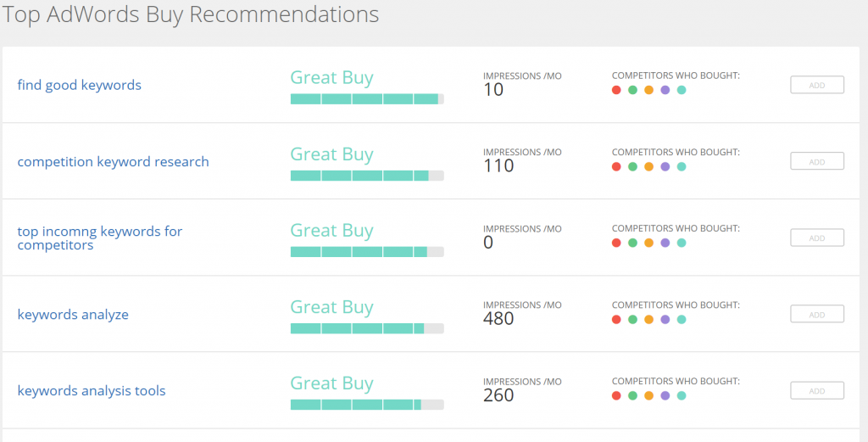Click purple competitor dot for 'keywords analysis tools'

(665, 395)
